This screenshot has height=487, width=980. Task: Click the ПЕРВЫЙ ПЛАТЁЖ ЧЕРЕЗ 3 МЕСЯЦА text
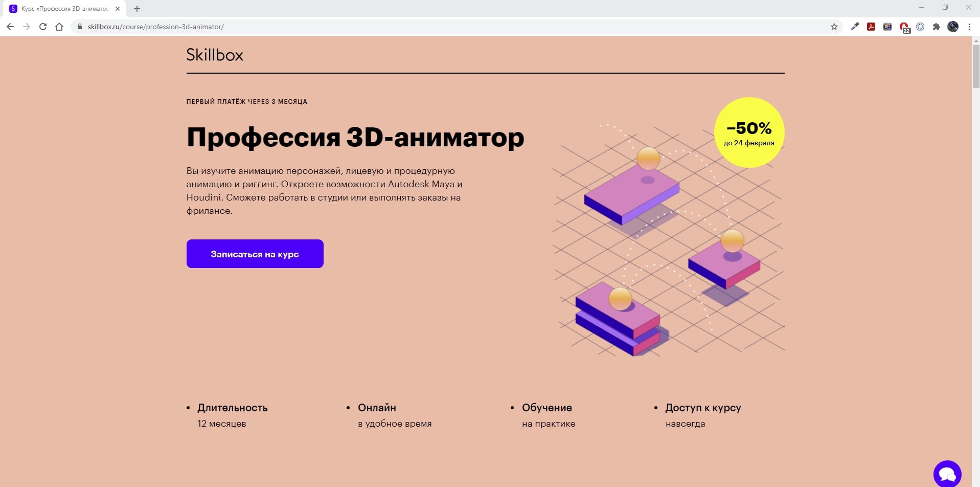[247, 101]
